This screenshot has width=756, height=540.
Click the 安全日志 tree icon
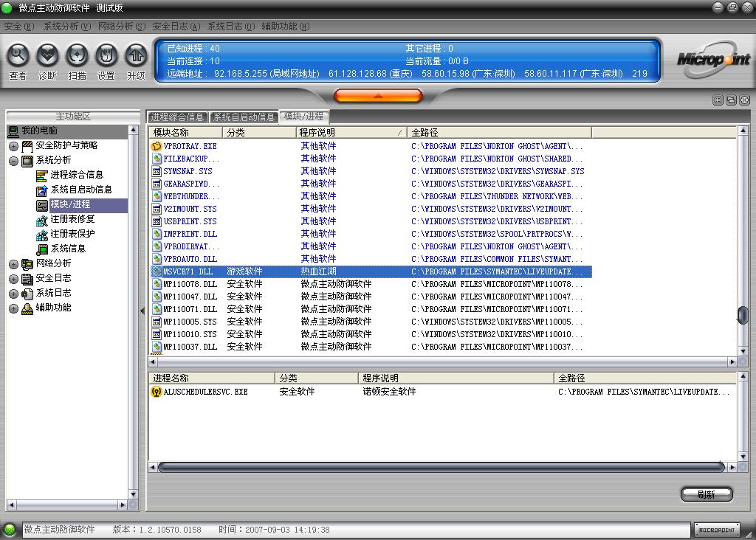click(x=27, y=279)
